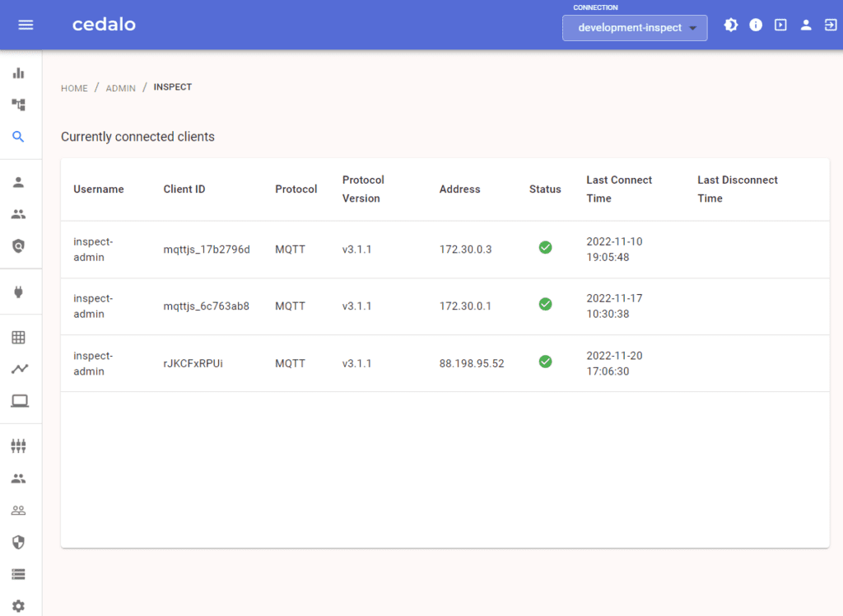
Task: Open the bar chart dashboard sidebar icon
Action: 18,73
